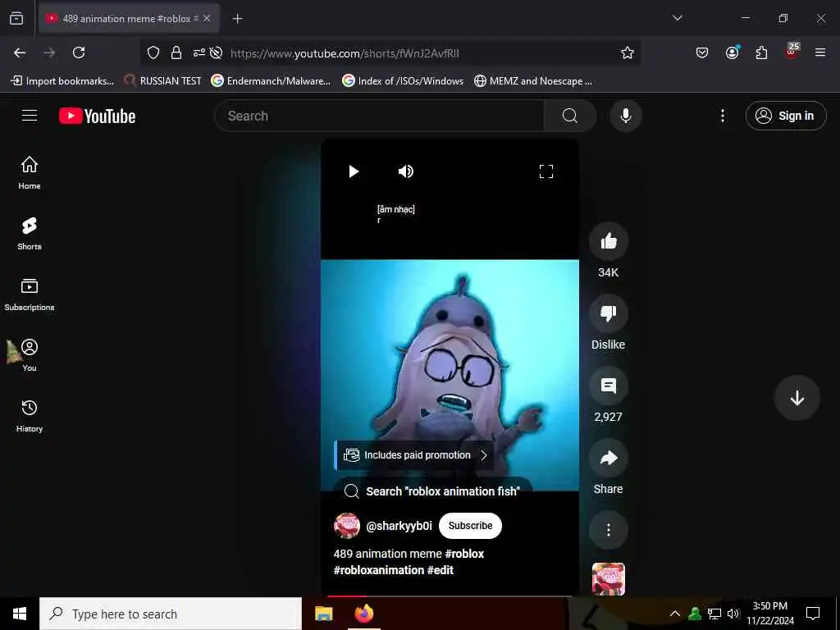Play the paused Shorts video
The height and width of the screenshot is (630, 840).
[354, 171]
